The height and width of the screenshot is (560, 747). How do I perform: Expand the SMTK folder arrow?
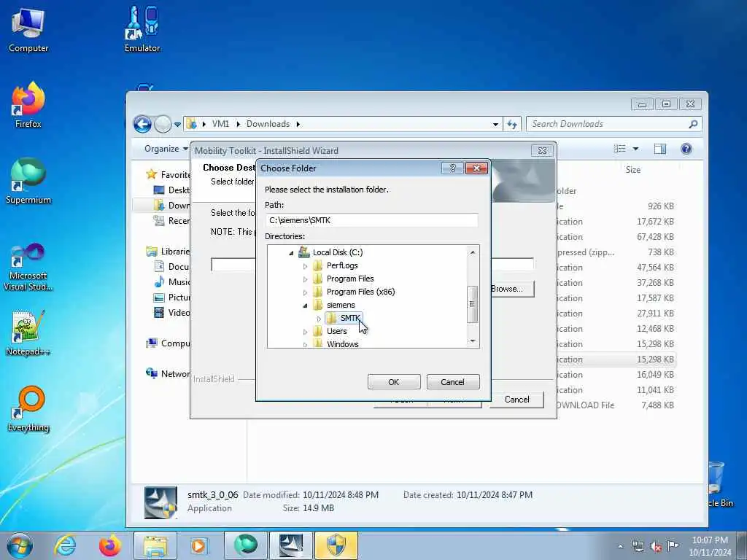(320, 319)
